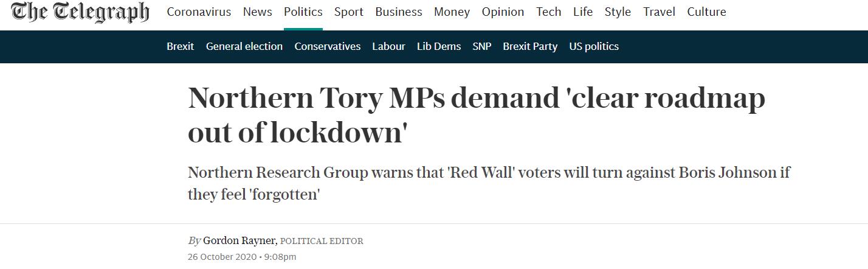Select the Politics tab
The width and height of the screenshot is (868, 269).
point(303,12)
